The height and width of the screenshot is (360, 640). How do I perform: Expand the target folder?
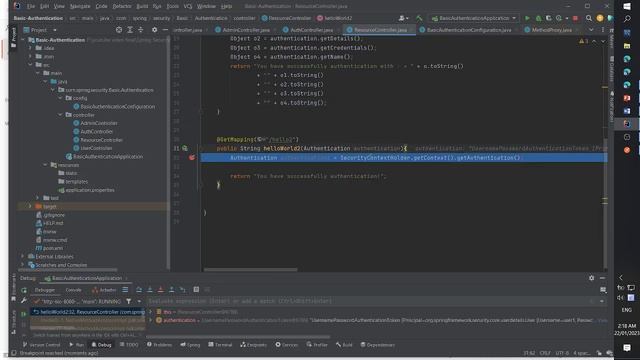(x=30, y=207)
